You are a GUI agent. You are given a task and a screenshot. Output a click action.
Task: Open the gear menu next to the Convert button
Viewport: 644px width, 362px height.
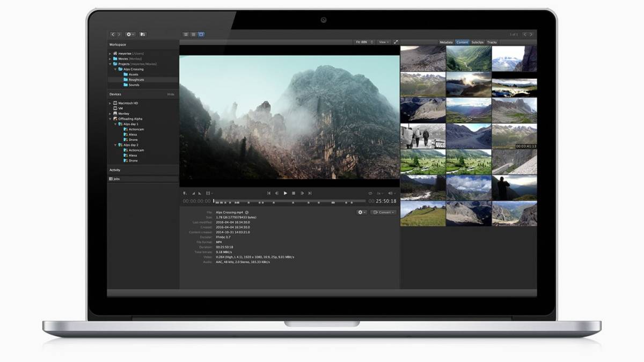tap(361, 212)
